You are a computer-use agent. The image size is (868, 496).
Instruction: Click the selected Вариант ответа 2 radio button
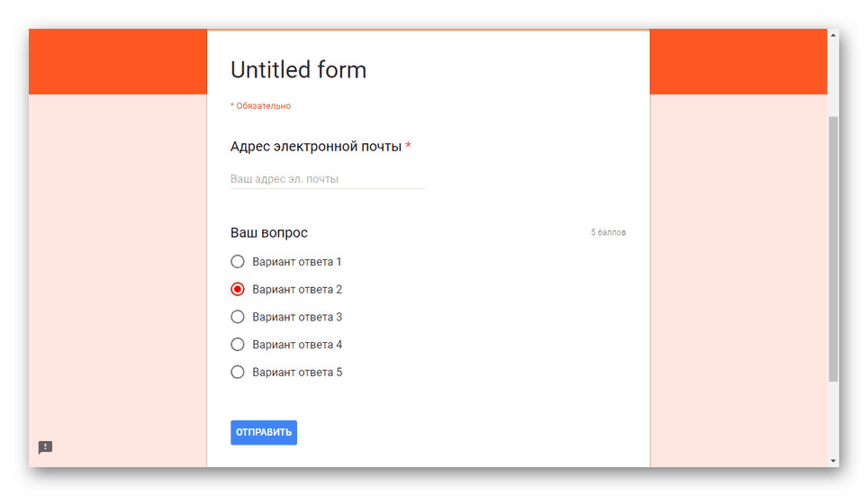[x=238, y=290]
